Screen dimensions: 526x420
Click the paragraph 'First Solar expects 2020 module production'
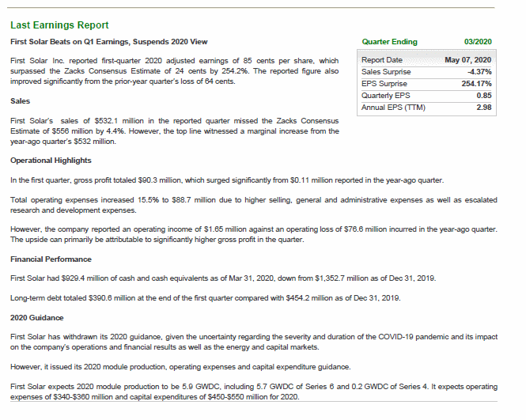(x=254, y=392)
